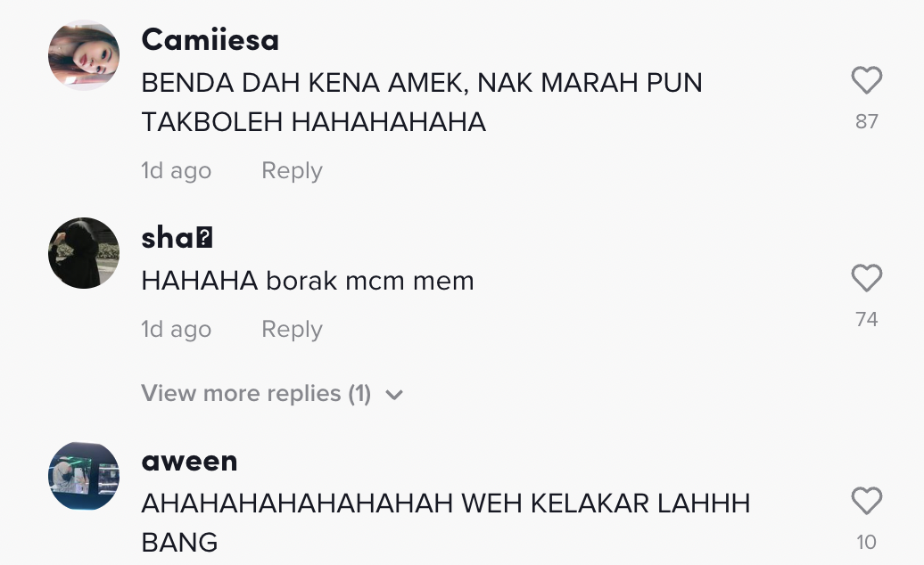Open Camiiesa's profile picture
924x565 pixels.
(84, 54)
